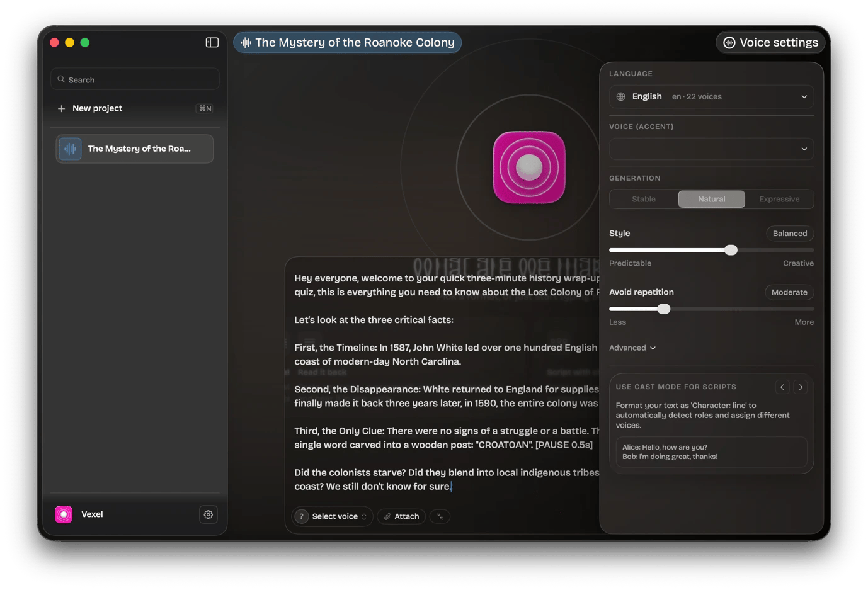
Task: Click the More label under Avoid repetition
Action: (804, 322)
